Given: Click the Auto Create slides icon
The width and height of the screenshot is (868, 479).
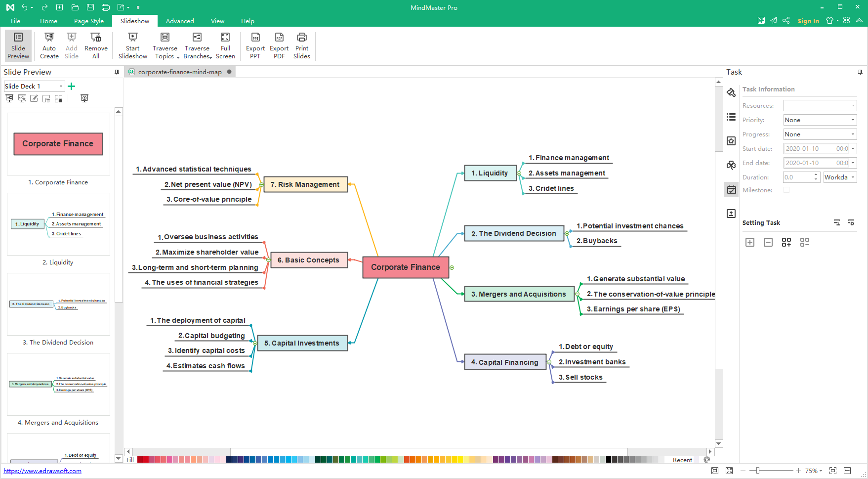Looking at the screenshot, I should point(49,38).
